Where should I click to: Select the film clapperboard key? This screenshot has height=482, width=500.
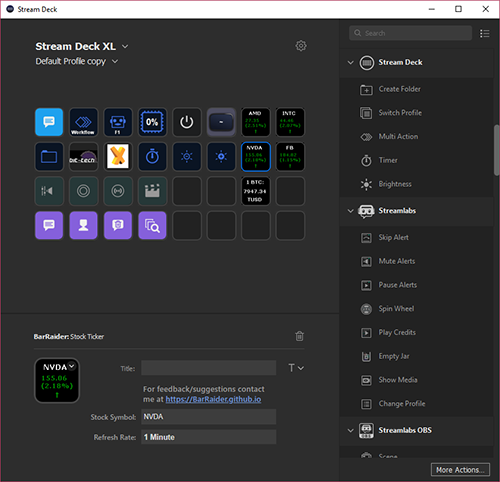(152, 191)
